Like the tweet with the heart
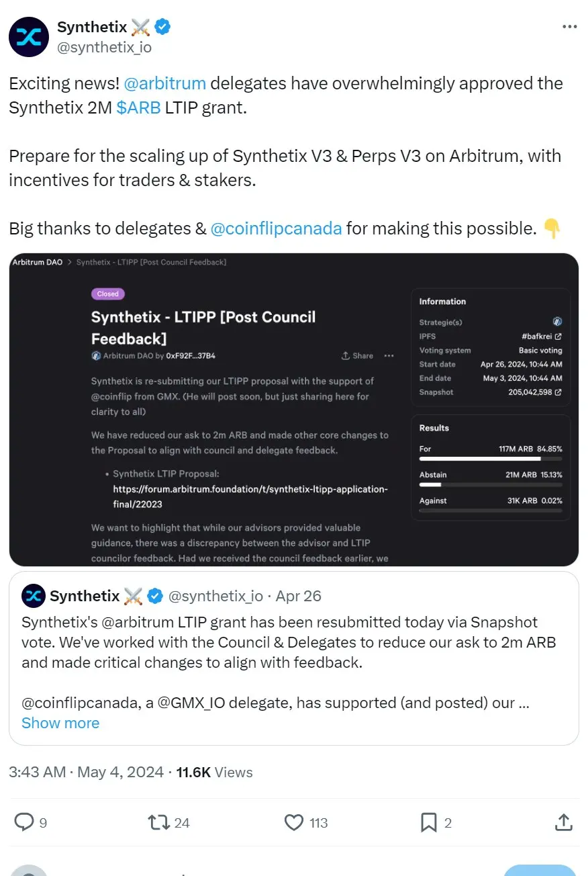588x876 pixels. (294, 822)
